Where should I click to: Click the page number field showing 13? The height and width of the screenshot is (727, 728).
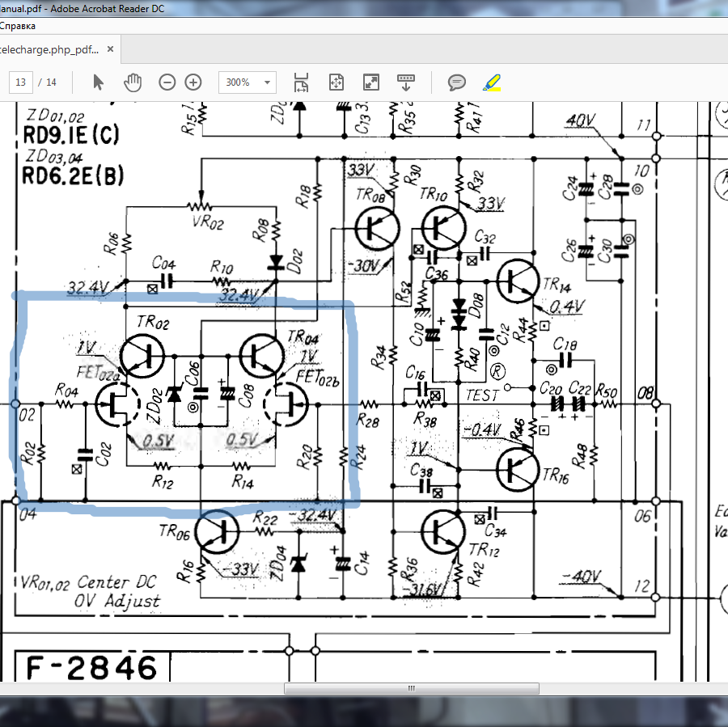coord(21,82)
